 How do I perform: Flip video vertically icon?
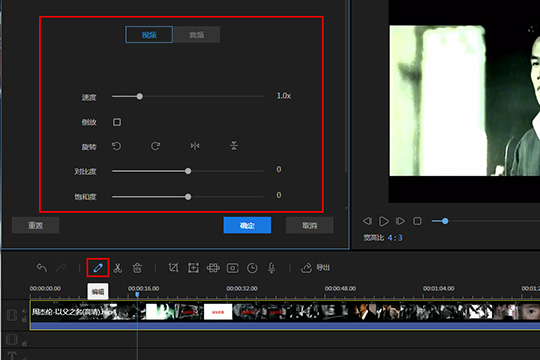point(234,146)
